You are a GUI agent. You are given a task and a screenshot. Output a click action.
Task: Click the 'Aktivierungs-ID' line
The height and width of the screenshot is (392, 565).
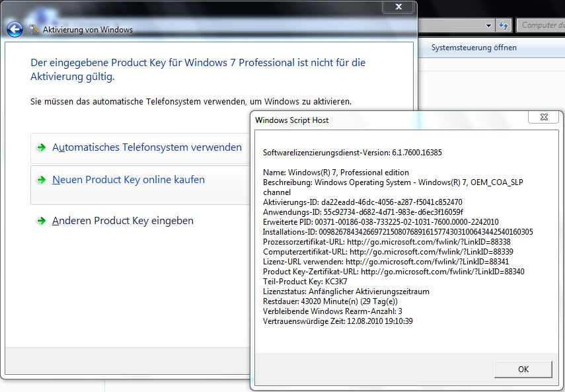tap(363, 202)
